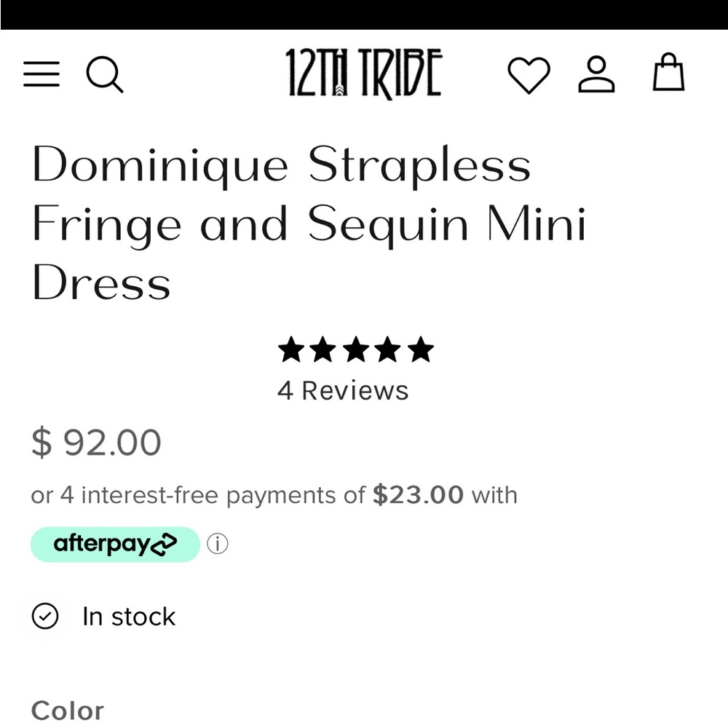The image size is (728, 728).
Task: Click the five-star rating row
Action: pyautogui.click(x=356, y=351)
